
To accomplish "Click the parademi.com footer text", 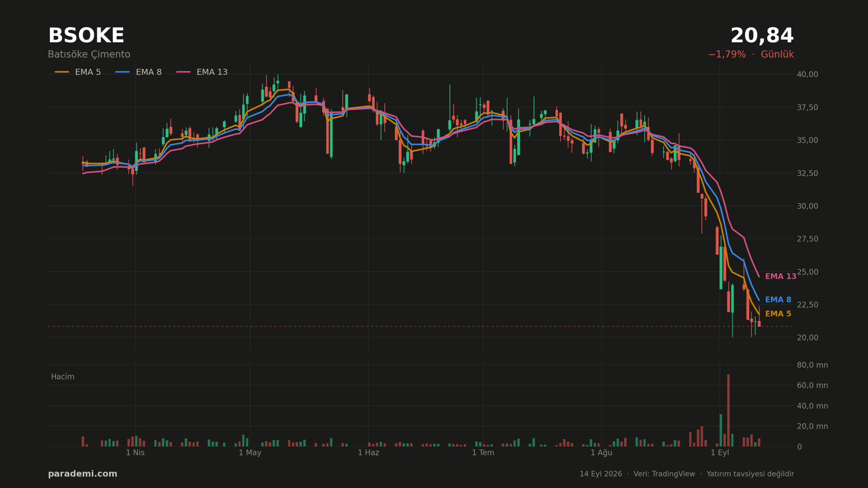I will [x=82, y=474].
